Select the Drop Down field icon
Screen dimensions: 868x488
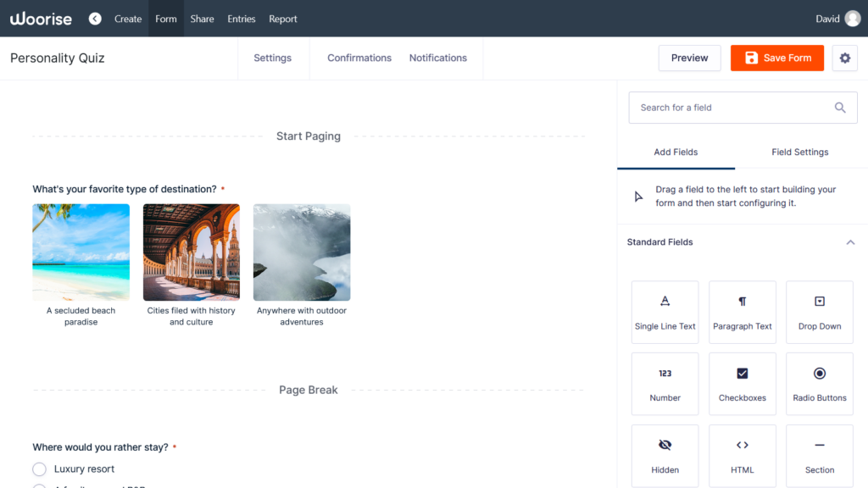click(x=819, y=312)
